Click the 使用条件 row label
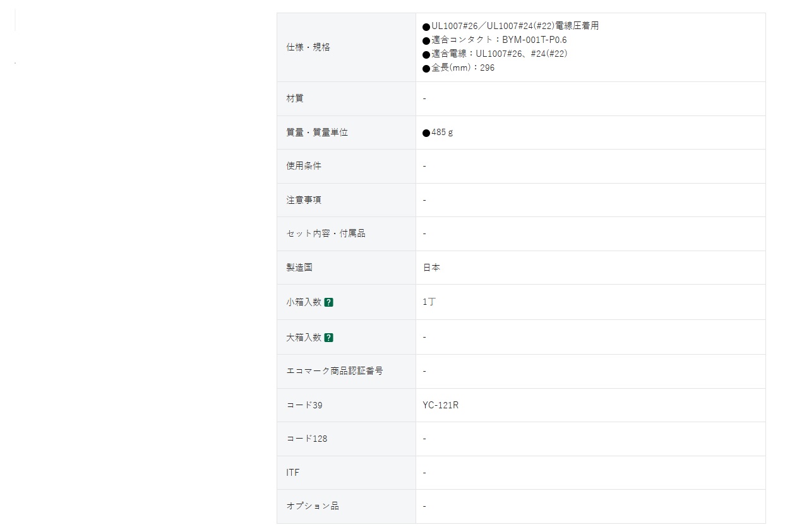This screenshot has width=785, height=532. click(x=304, y=166)
